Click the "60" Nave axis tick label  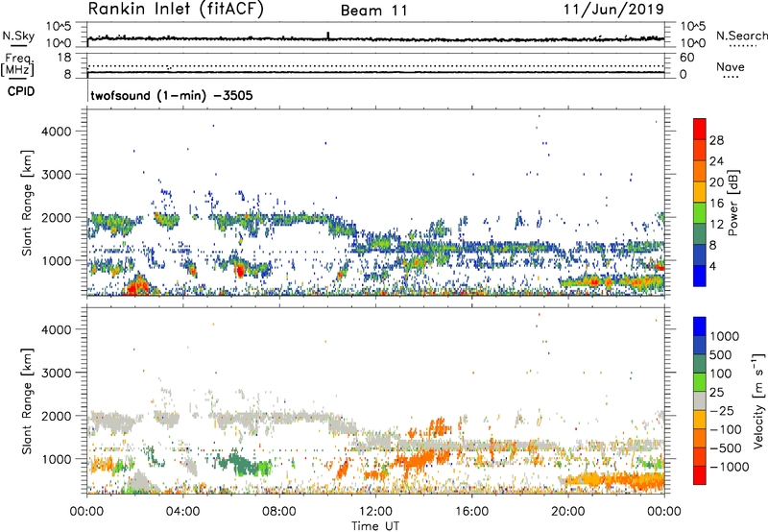(x=687, y=58)
